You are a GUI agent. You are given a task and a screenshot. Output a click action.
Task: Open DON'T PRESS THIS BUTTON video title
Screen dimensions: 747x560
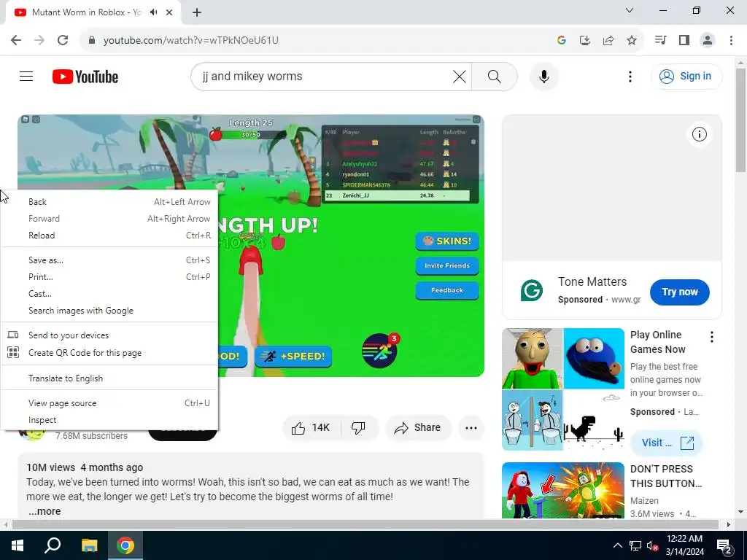666,476
